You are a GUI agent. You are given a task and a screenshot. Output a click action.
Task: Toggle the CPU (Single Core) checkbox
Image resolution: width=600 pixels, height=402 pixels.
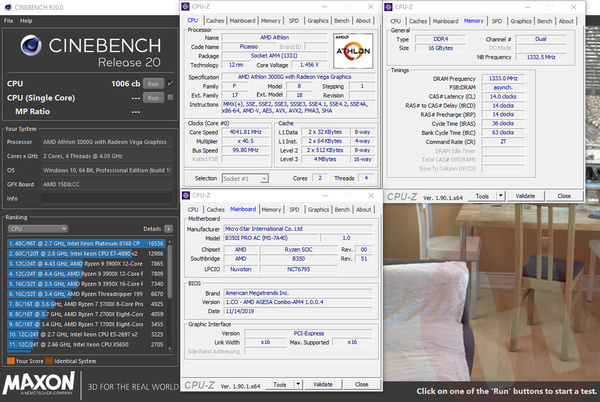pos(170,97)
